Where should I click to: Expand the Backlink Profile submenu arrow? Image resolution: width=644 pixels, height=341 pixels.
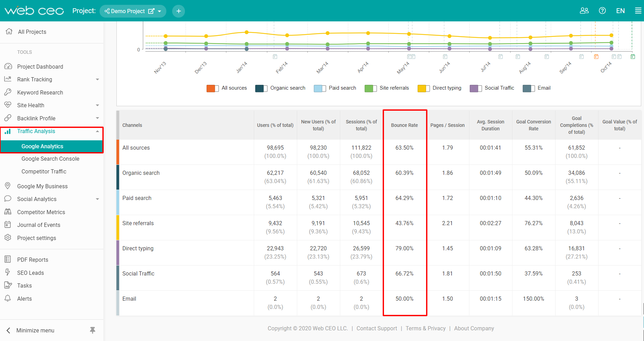tap(97, 118)
